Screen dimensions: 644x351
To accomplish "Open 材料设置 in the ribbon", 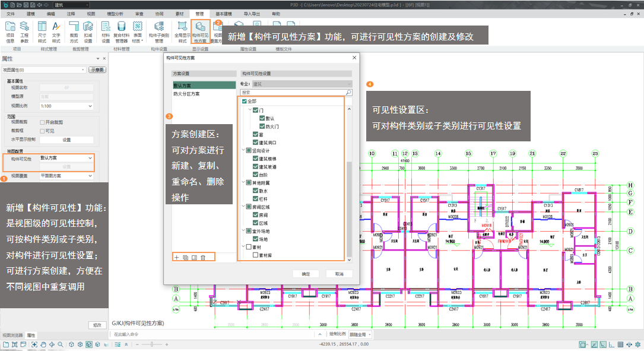I will (105, 32).
